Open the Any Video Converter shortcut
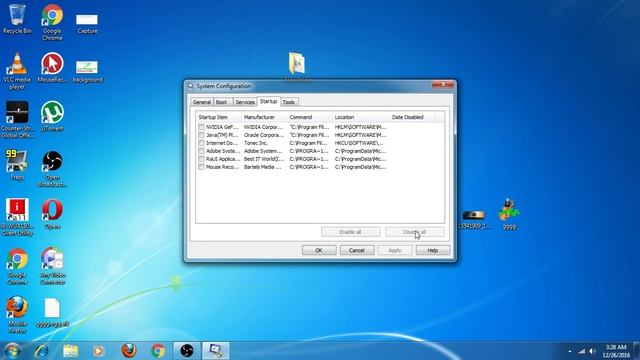 tap(52, 266)
